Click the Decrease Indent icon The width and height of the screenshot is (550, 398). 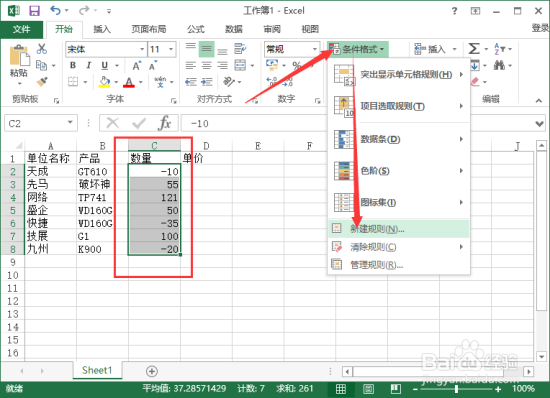191,82
